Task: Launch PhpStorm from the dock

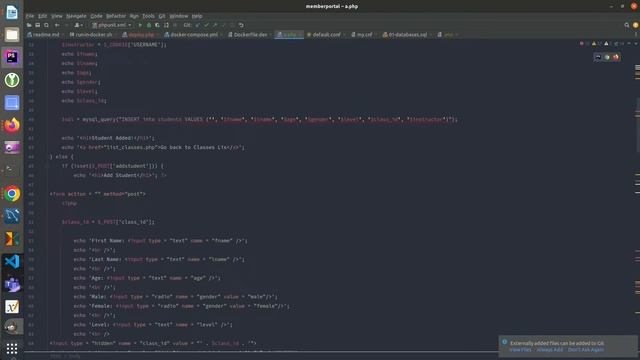Action: tap(12, 57)
